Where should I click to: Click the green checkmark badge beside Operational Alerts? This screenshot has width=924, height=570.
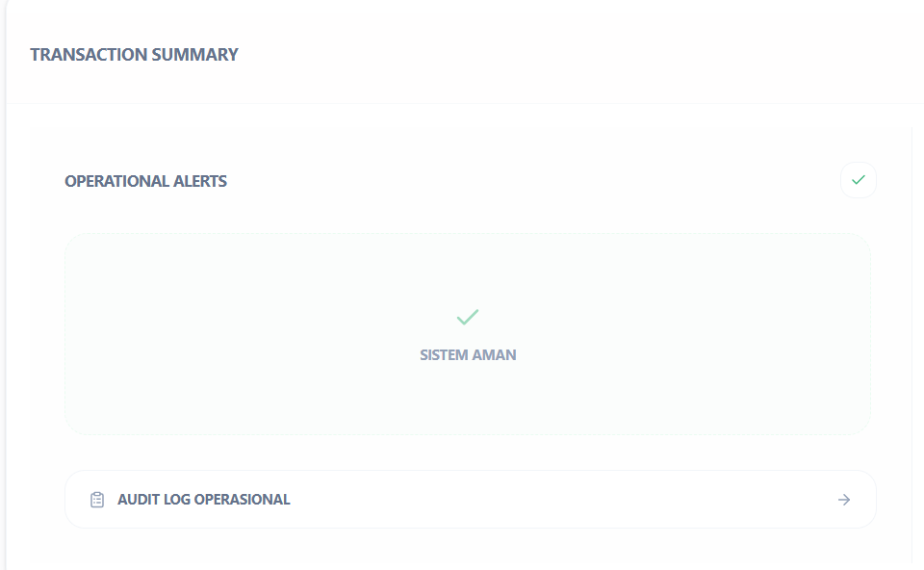point(858,180)
